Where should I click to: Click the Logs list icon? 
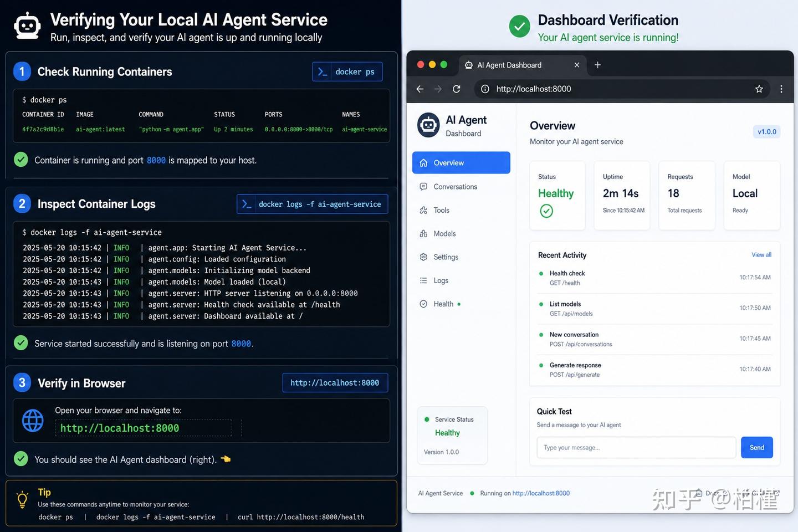pos(423,280)
